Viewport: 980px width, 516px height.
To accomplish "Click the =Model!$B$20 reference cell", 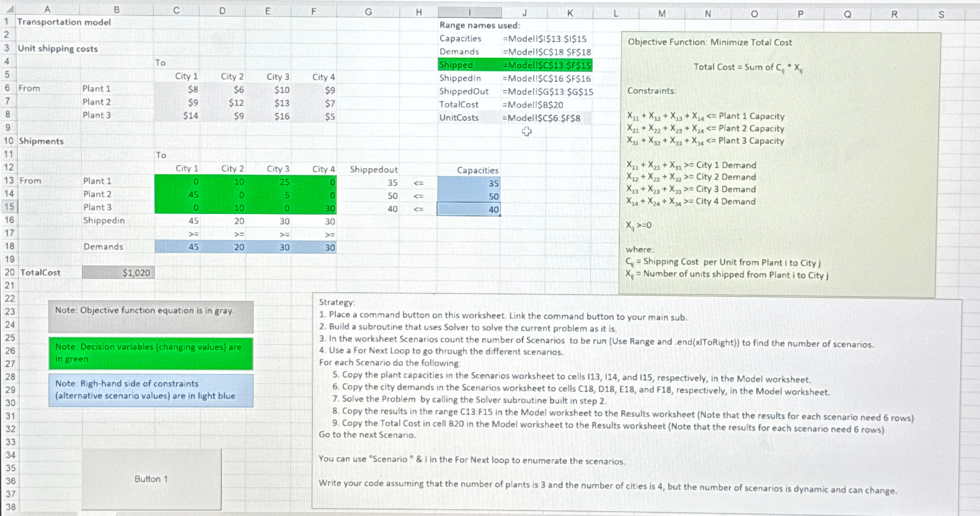I will [x=533, y=105].
